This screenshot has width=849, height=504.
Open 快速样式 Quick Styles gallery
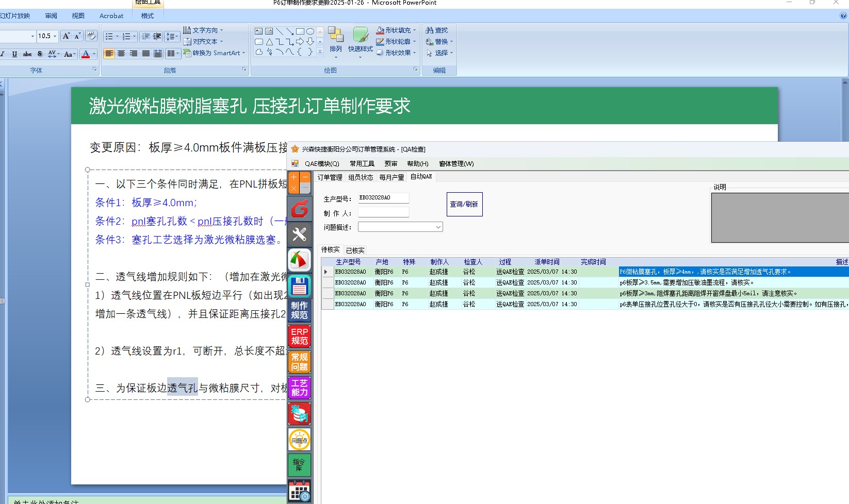click(x=361, y=41)
